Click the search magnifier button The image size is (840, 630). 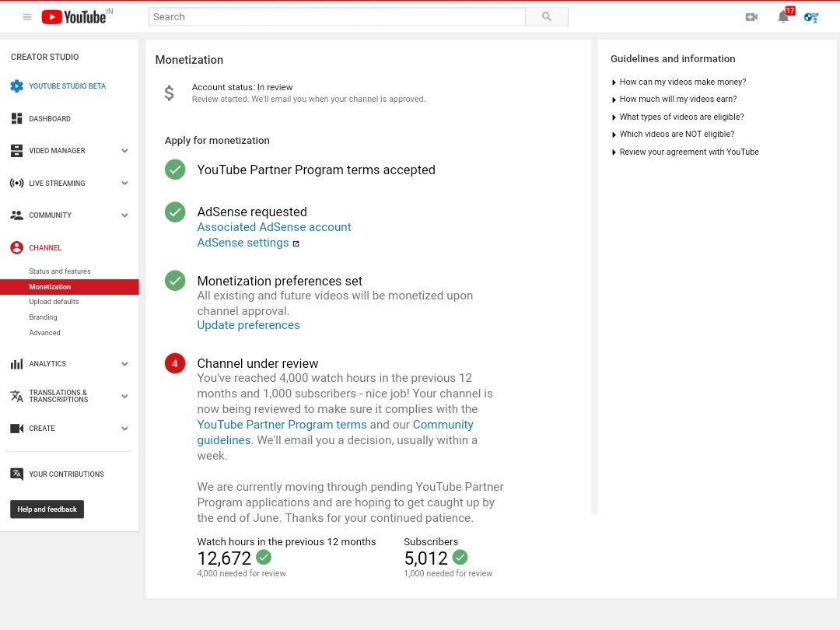coord(547,16)
